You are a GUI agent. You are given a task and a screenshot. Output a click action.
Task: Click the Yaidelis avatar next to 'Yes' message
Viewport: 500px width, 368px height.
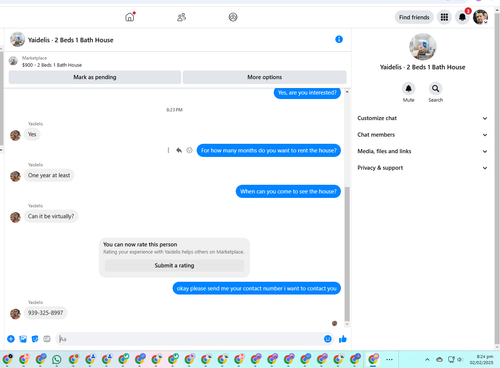click(x=15, y=135)
